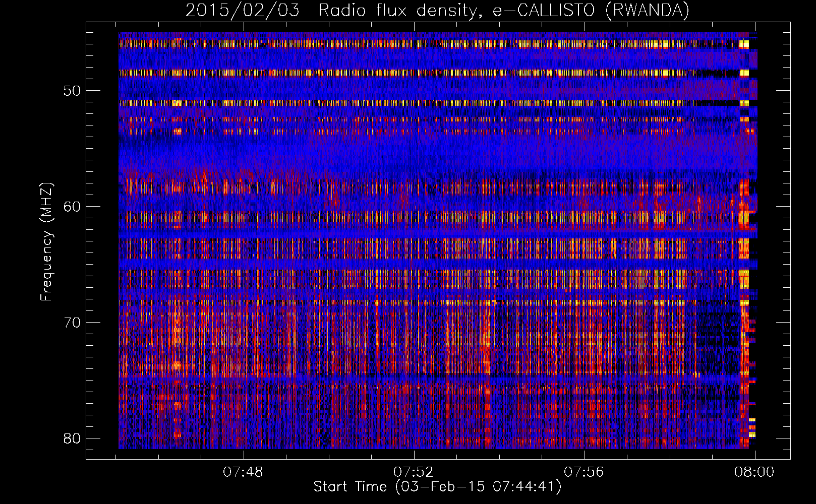The image size is (816, 504).
Task: Click the 07:52 time tick label
Action: (414, 472)
